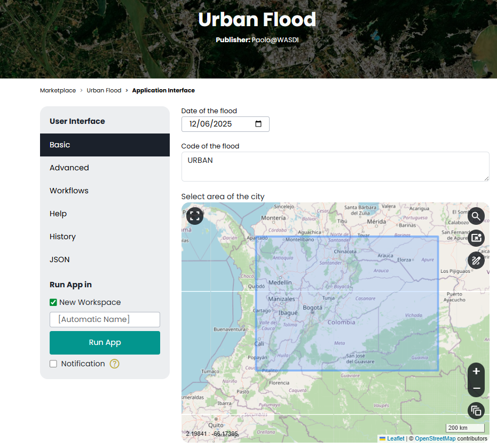The height and width of the screenshot is (448, 497).
Task: Click the 'Quito' label on the map
Action: (x=216, y=425)
